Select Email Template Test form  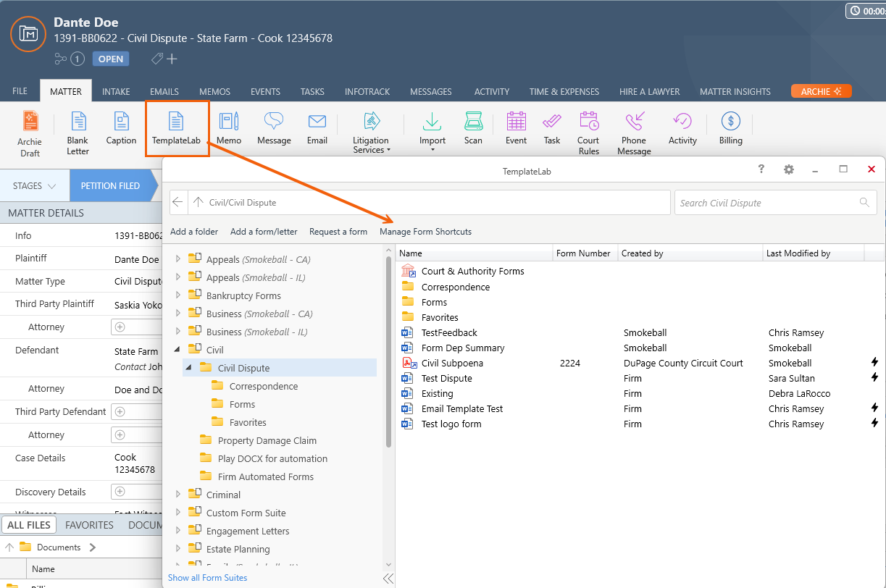coord(462,408)
